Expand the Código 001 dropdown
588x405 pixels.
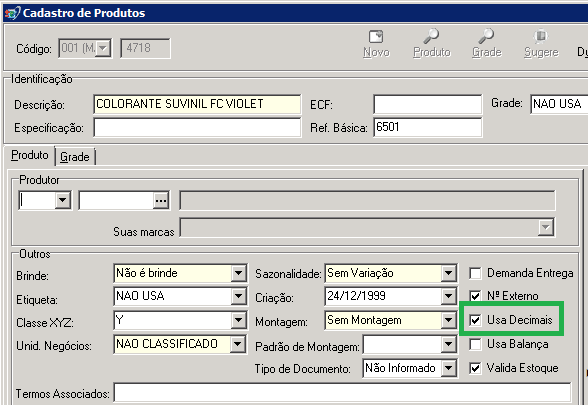[103, 48]
